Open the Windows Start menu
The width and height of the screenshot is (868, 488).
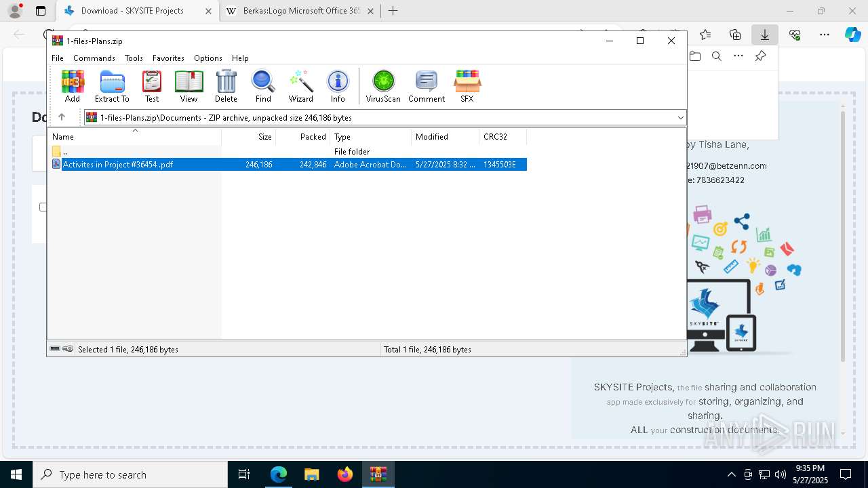coord(16,474)
